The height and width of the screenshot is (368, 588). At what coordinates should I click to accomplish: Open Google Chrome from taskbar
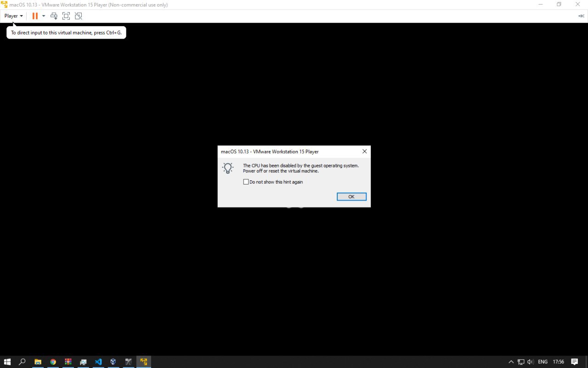click(x=53, y=362)
